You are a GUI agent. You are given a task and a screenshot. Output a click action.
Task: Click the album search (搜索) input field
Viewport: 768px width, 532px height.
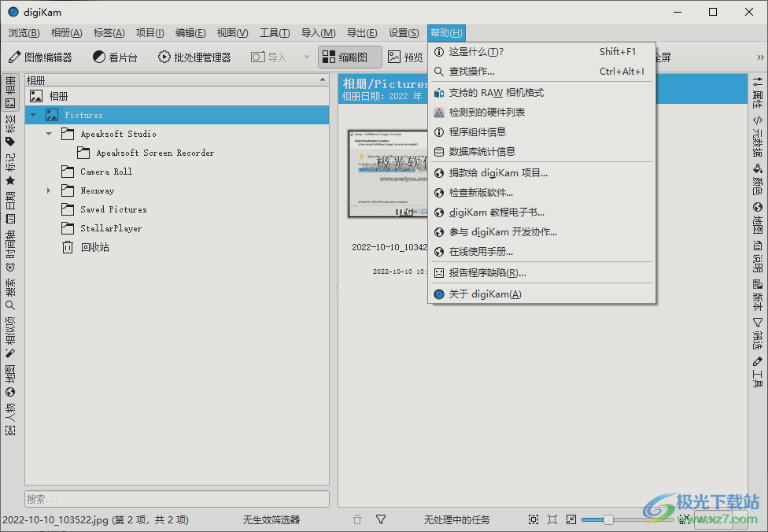[177, 499]
